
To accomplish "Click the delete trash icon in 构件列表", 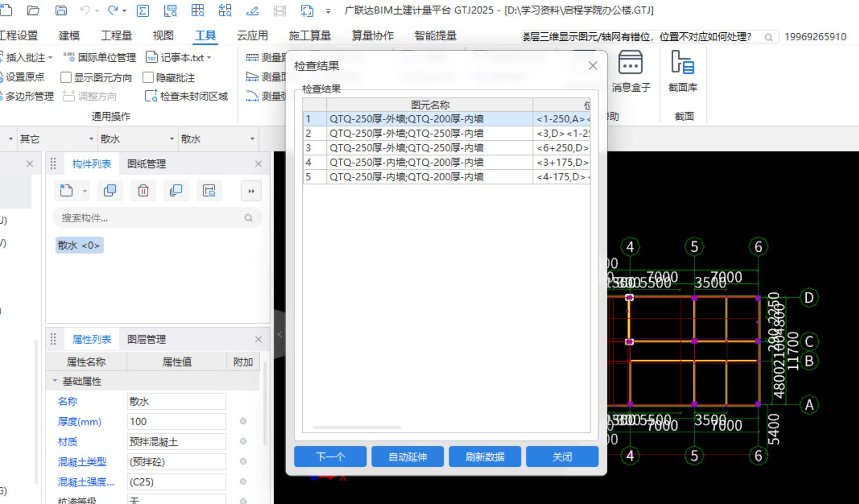I will click(143, 191).
